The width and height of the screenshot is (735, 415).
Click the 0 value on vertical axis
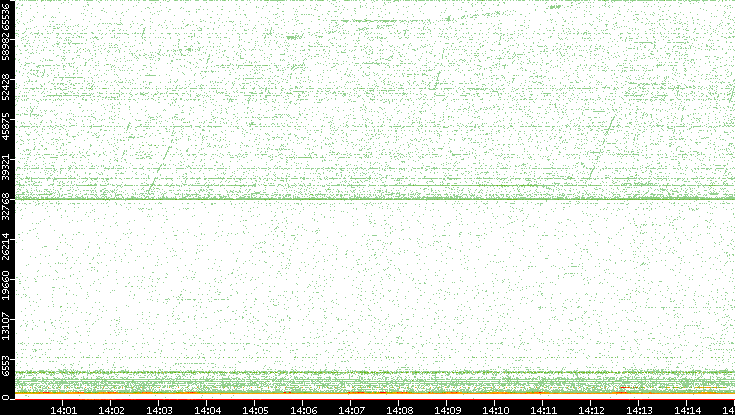[5, 398]
